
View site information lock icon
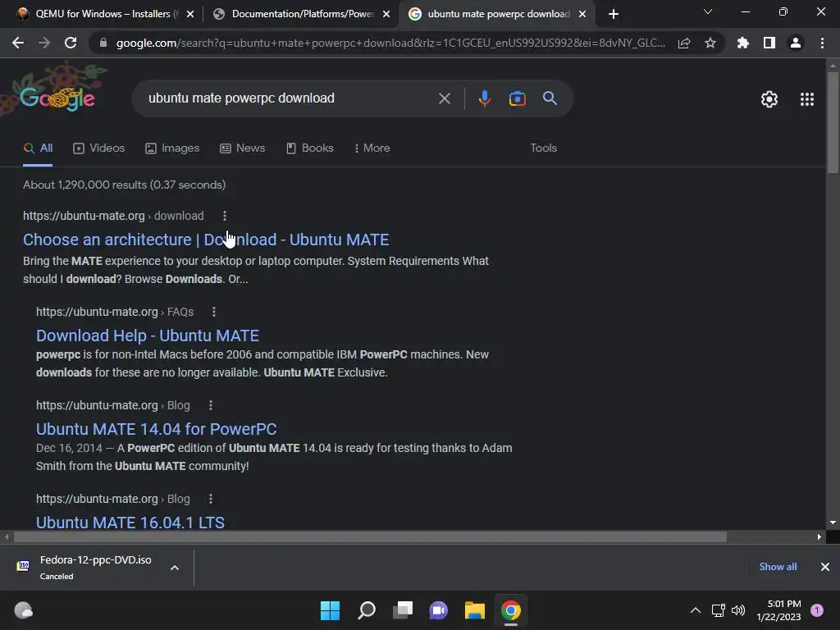(x=103, y=43)
